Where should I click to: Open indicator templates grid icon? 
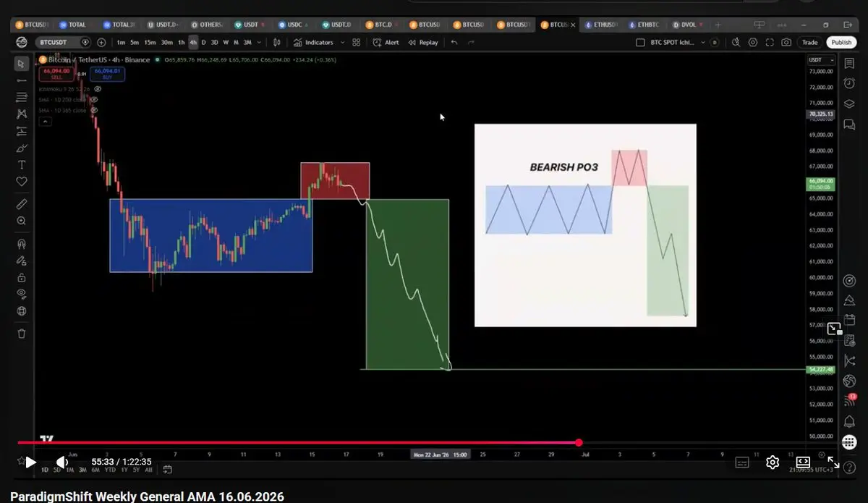click(x=356, y=43)
